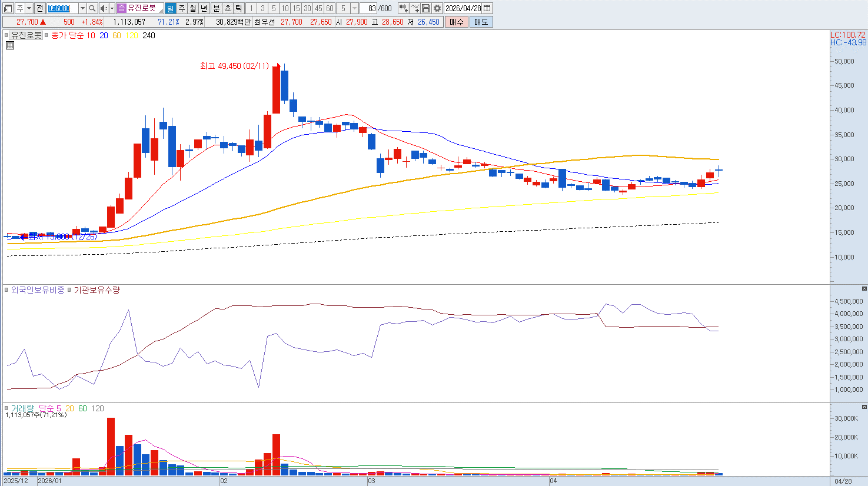Click the close box of the 거래량 pane
The image size is (868, 486).
[x=864, y=407]
